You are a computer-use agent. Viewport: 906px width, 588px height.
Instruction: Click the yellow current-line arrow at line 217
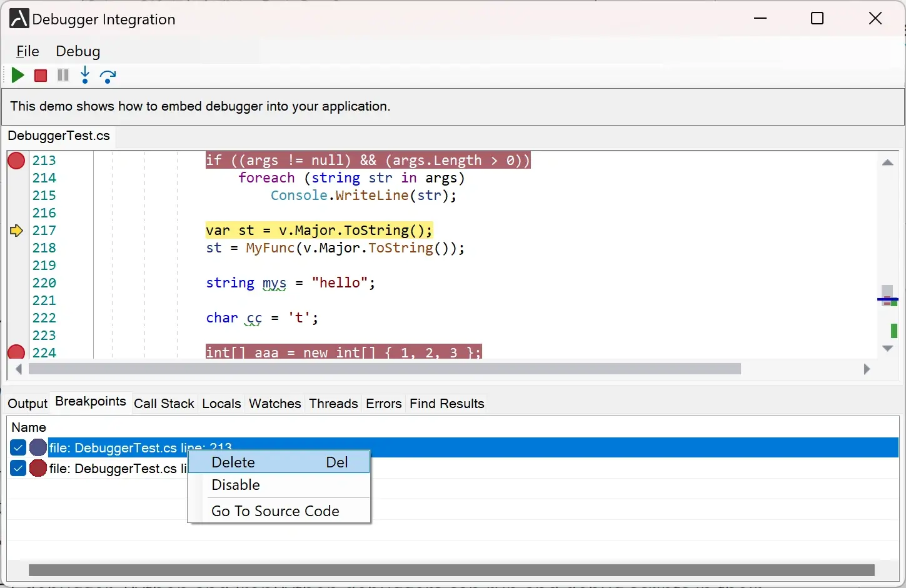pos(16,231)
